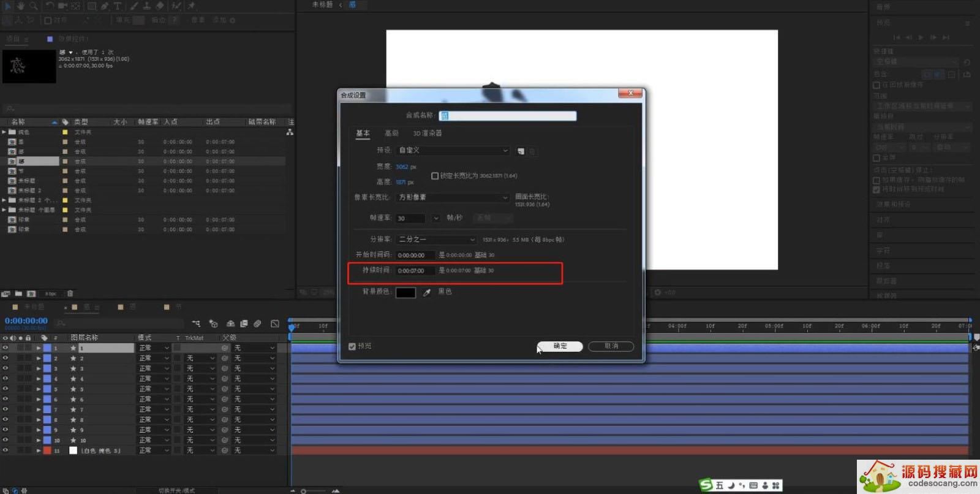Viewport: 980px width, 494px height.
Task: Enable the lock aspect ratio checkbox
Action: pos(435,176)
